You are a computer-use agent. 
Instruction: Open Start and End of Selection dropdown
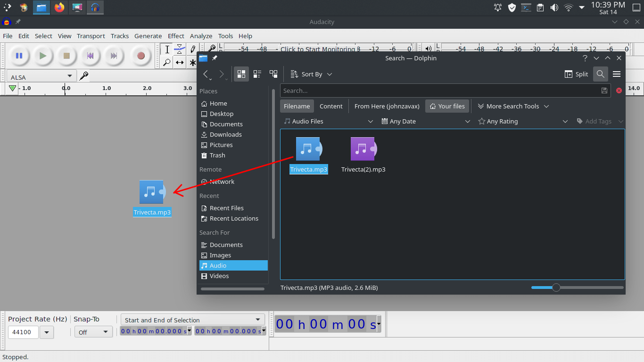(x=193, y=320)
